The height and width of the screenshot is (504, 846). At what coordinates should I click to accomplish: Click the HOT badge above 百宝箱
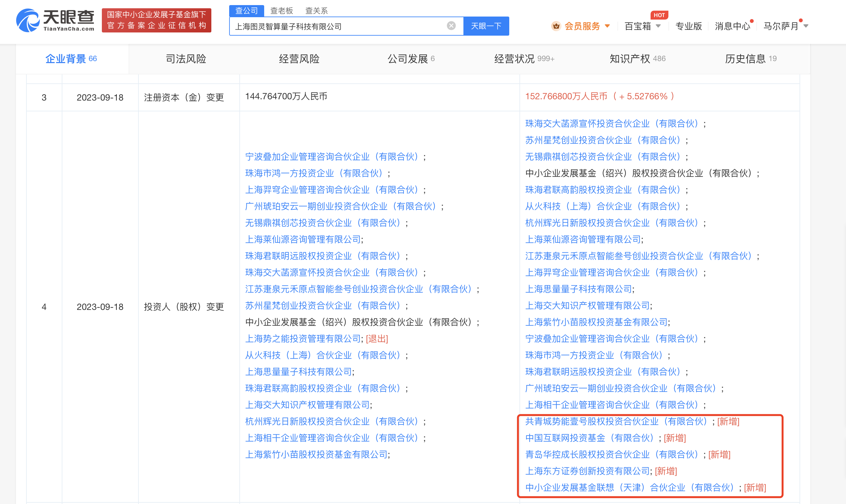click(659, 15)
